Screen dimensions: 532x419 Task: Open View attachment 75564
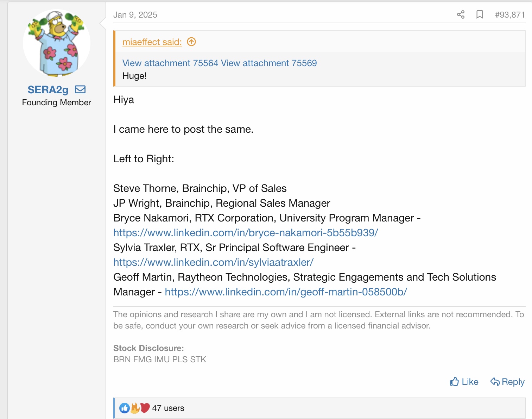pos(170,63)
